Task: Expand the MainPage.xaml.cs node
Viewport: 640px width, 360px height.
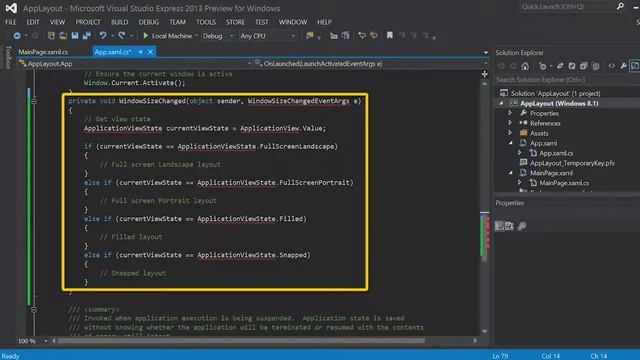Action: [x=520, y=182]
